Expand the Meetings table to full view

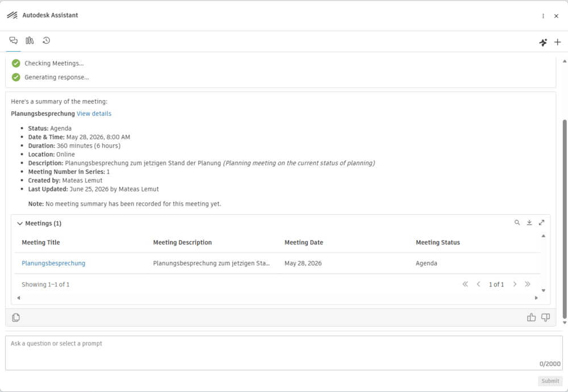541,223
